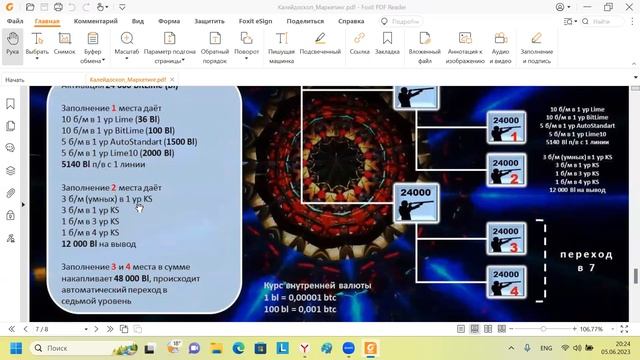Switch to continuous page view mode

coord(474,329)
